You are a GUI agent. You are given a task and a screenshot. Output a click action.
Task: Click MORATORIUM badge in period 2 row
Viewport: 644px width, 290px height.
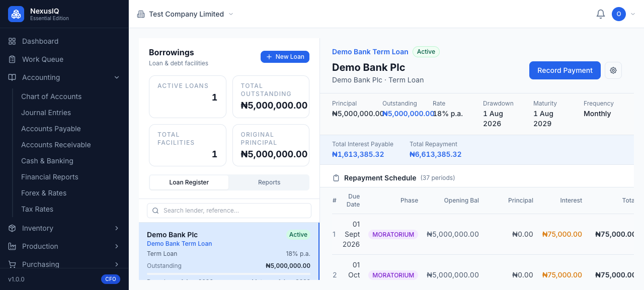pos(393,275)
